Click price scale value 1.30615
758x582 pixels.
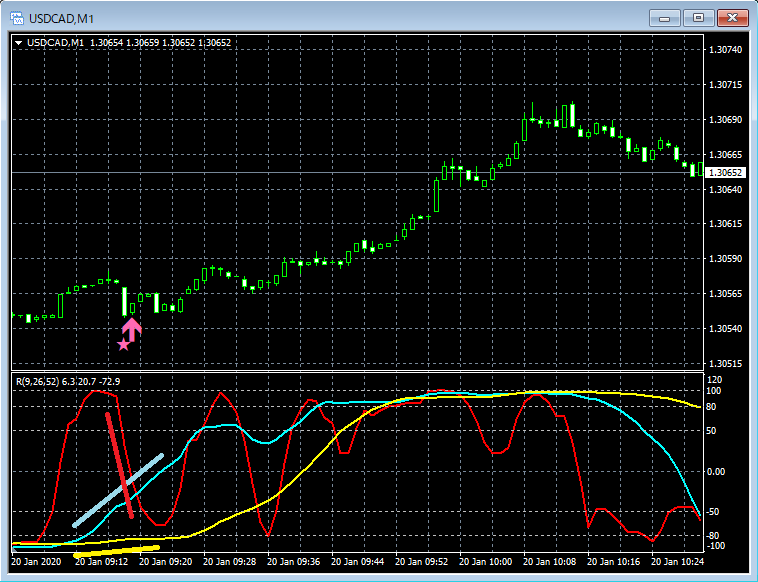[725, 223]
